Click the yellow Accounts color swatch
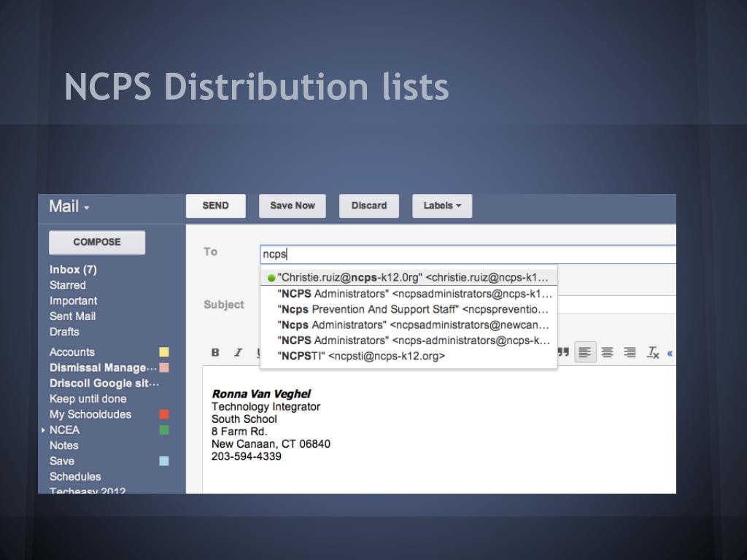 [164, 352]
